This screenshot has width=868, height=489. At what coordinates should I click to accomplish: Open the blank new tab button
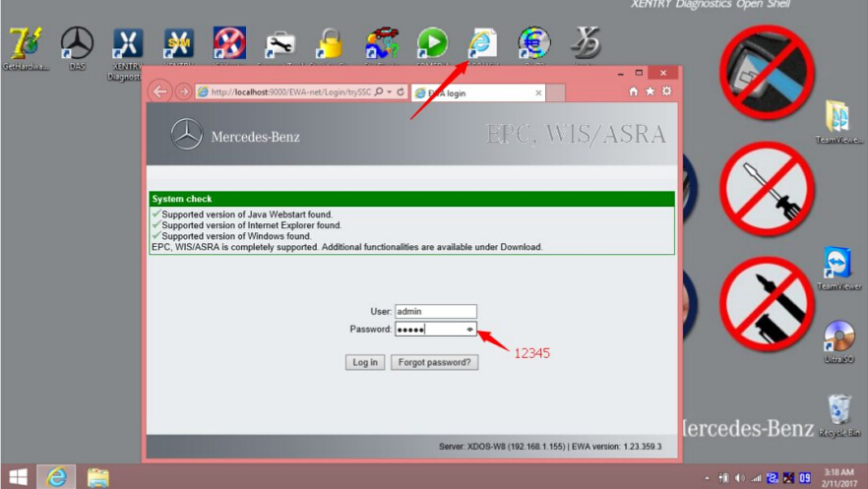coord(557,92)
